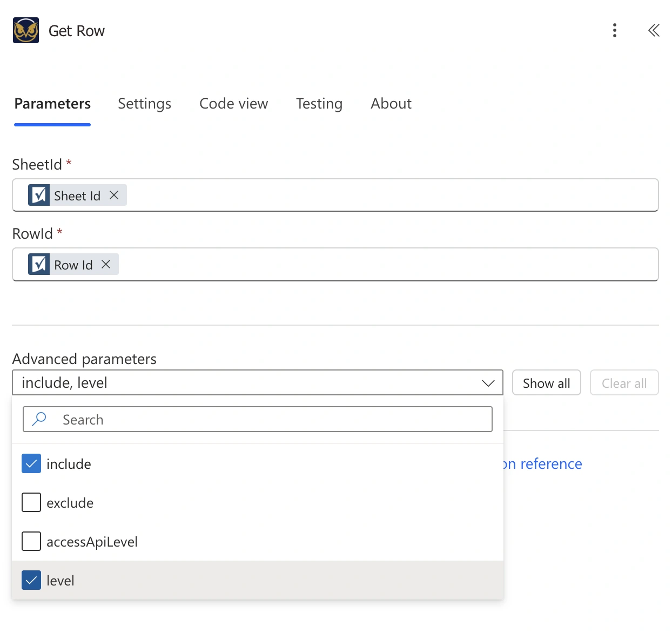Click the Clear all button
672x633 pixels.
click(624, 383)
